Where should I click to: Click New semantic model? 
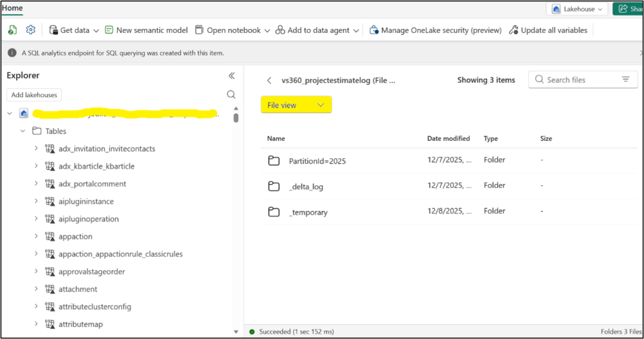(x=146, y=30)
